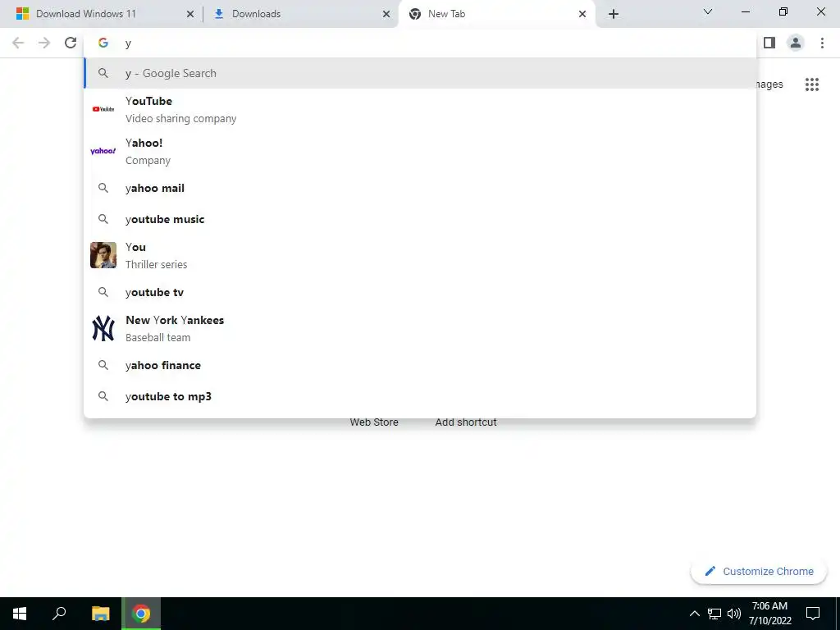Click search icon beside 'yahoo finance'
Viewport: 840px width, 630px height.
pyautogui.click(x=103, y=365)
